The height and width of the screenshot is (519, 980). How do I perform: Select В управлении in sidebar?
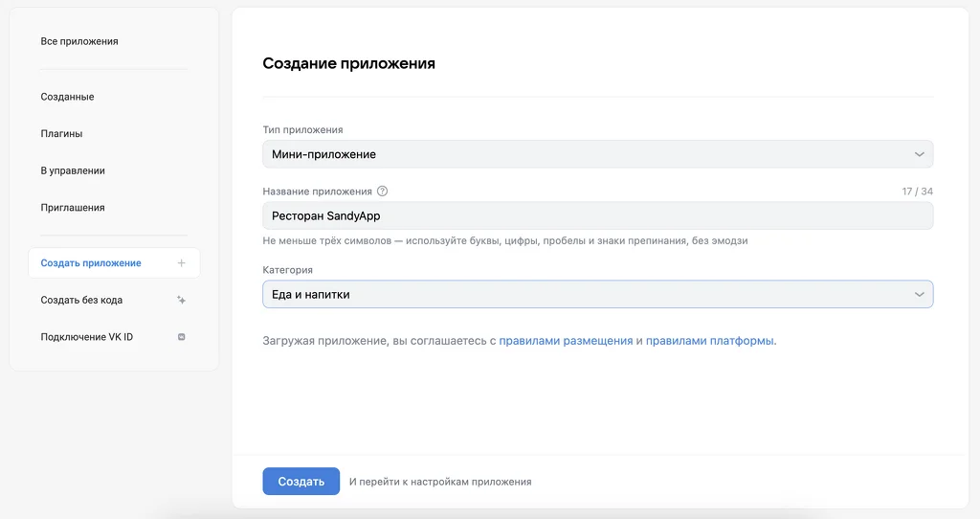tap(73, 170)
